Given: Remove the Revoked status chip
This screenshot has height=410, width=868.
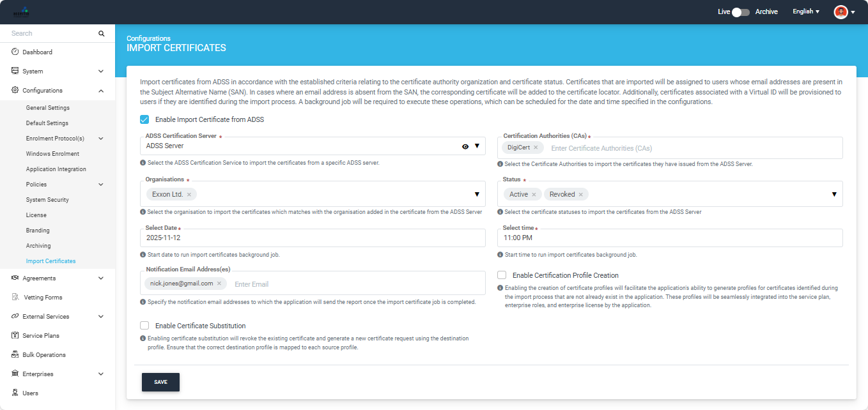Looking at the screenshot, I should (581, 194).
